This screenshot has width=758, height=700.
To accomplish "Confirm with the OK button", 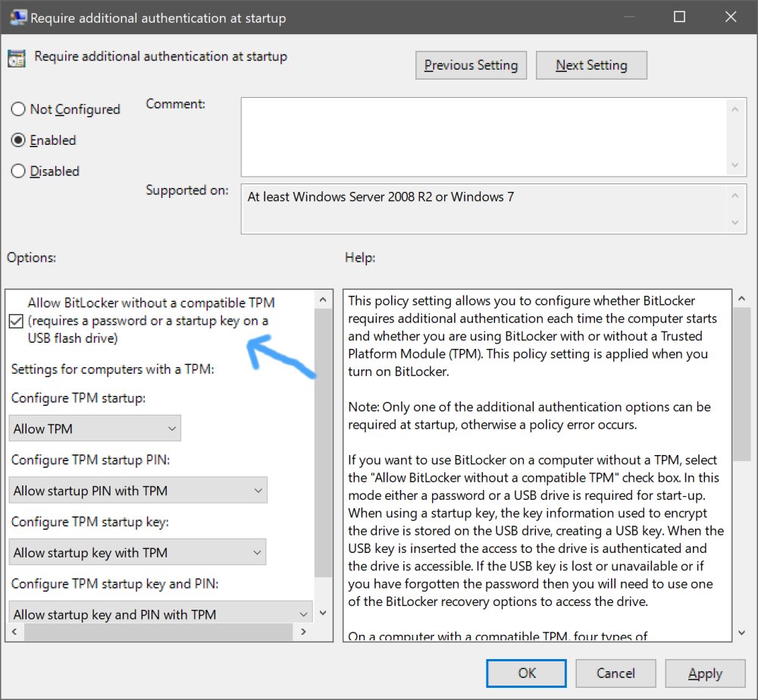I will pos(527,673).
